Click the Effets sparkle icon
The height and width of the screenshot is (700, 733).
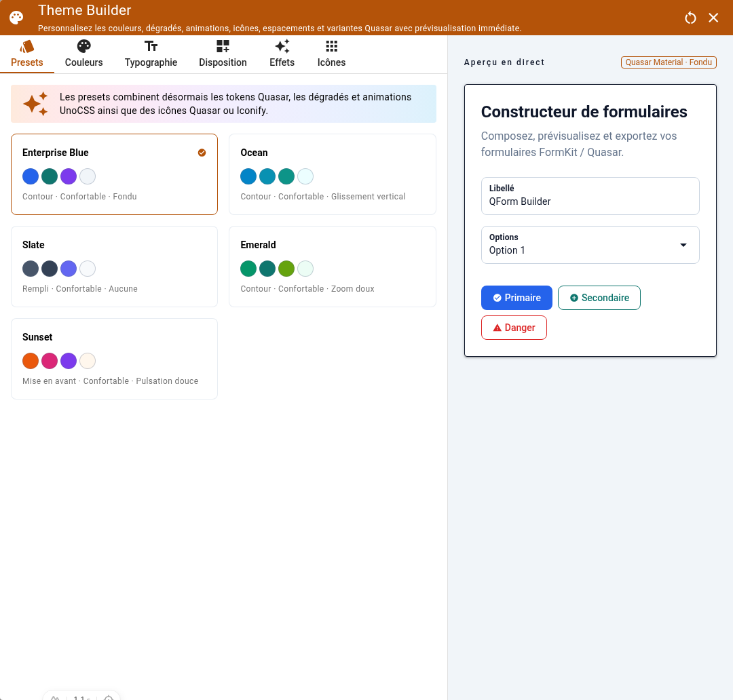(282, 46)
